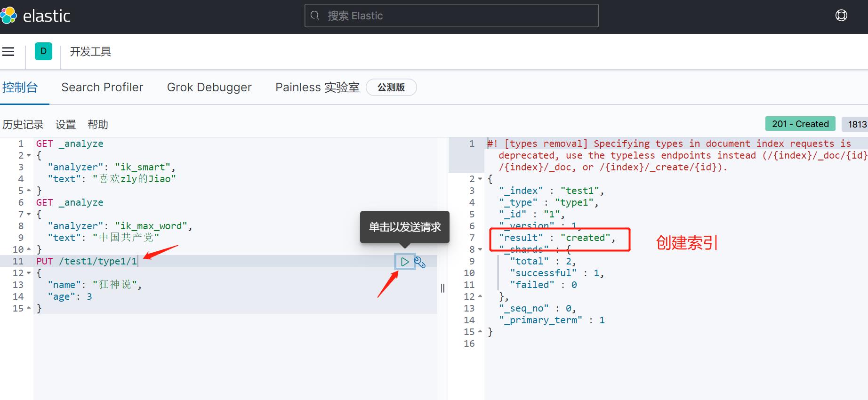Click the "name": "狂神说" line
The image size is (868, 400).
point(95,285)
